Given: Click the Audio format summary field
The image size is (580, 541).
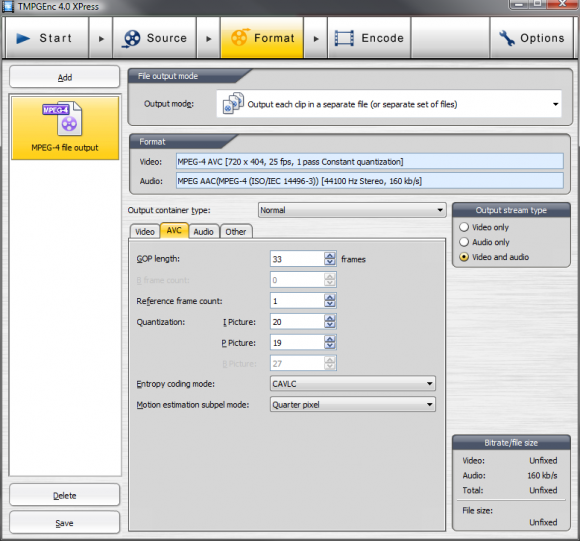Looking at the screenshot, I should (370, 181).
